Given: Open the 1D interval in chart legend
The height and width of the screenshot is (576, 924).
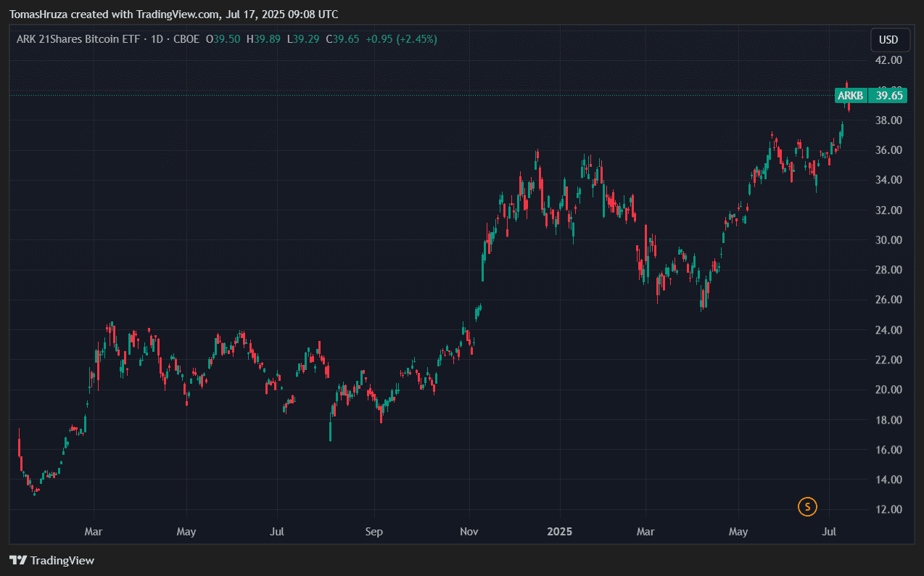Looking at the screenshot, I should [154, 39].
